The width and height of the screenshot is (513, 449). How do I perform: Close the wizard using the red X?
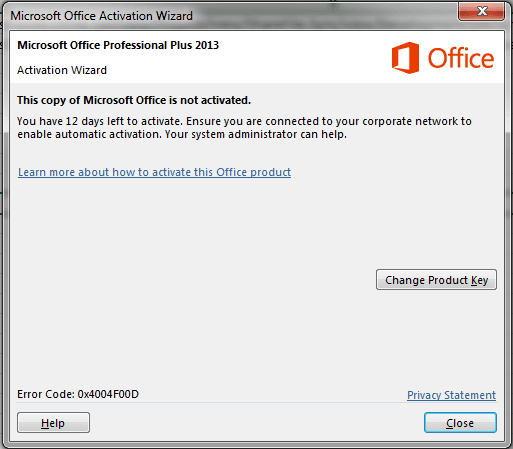pos(481,12)
